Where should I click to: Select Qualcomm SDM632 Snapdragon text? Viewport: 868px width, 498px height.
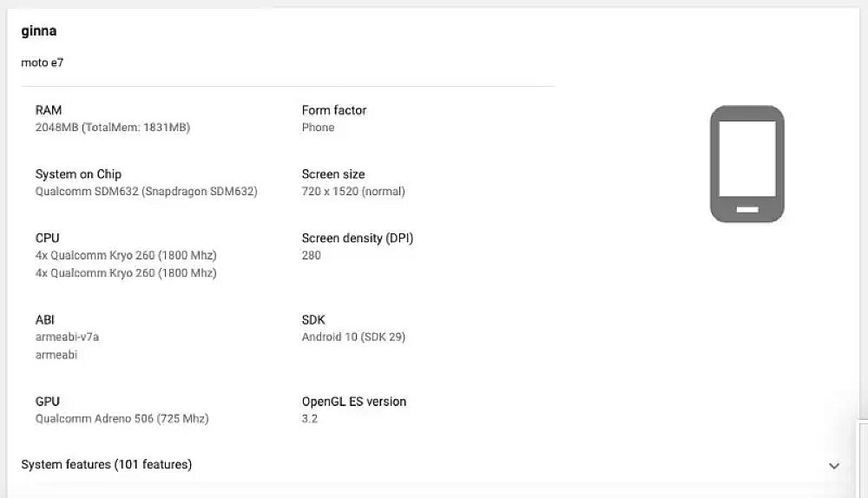click(146, 192)
